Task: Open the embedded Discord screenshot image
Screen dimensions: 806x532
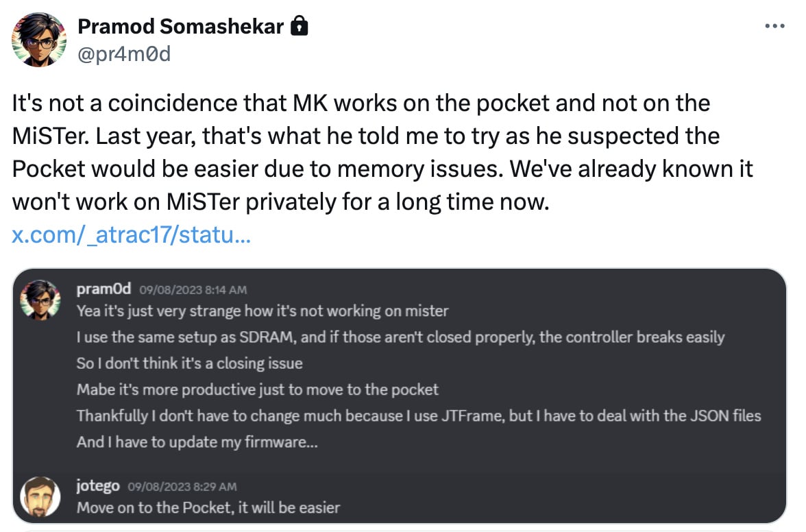Action: tap(400, 396)
